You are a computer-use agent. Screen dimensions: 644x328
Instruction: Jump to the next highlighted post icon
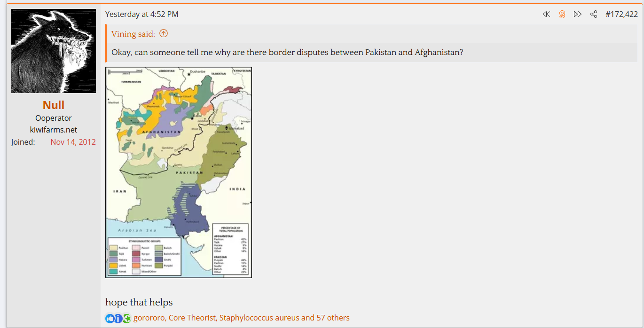pyautogui.click(x=578, y=14)
